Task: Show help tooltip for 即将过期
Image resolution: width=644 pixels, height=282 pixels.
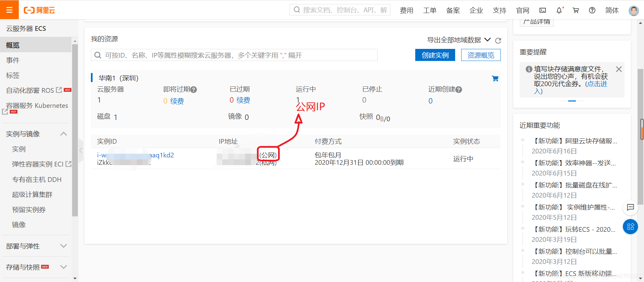Action: click(x=194, y=90)
